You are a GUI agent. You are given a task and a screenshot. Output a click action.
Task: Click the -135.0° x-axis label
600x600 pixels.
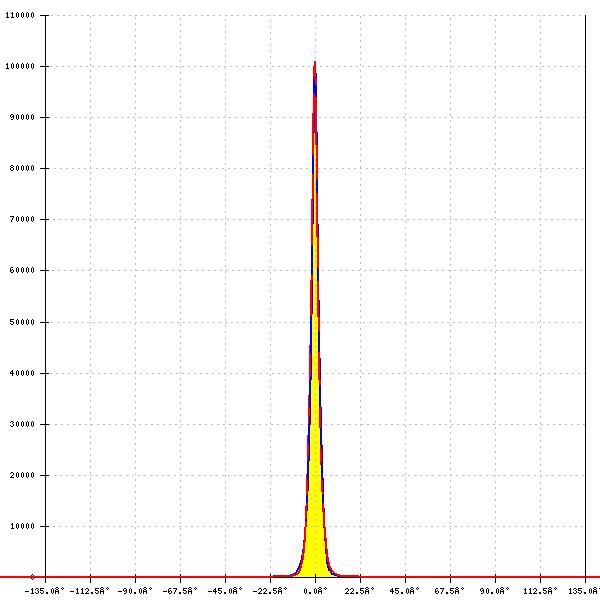pos(44,591)
